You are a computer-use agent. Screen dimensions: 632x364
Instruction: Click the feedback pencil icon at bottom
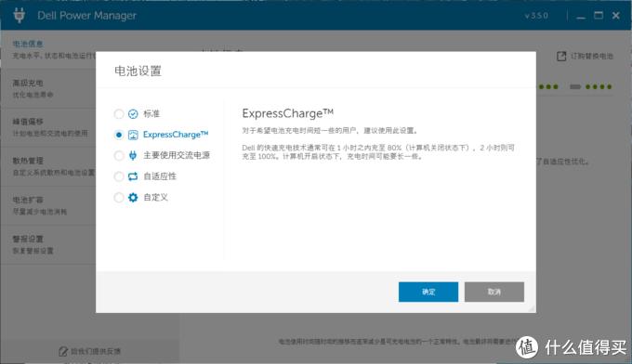(x=63, y=352)
